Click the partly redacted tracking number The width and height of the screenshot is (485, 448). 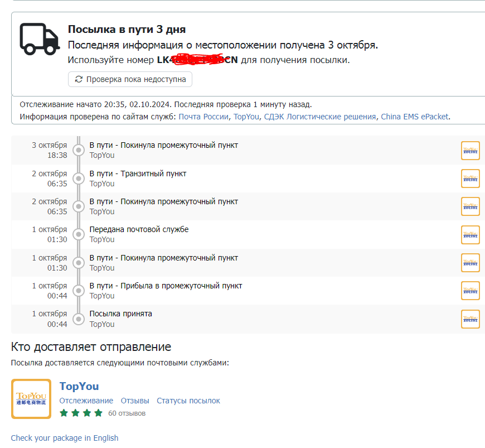click(x=197, y=60)
